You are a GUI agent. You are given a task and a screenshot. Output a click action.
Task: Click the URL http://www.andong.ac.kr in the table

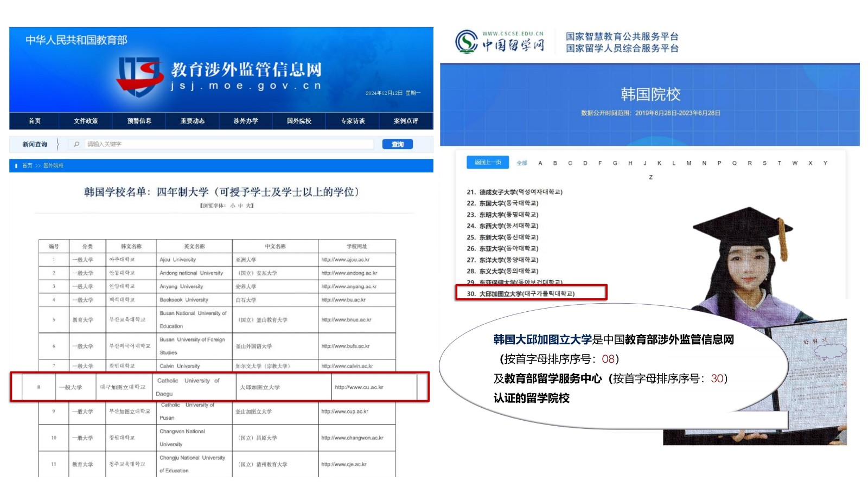click(x=349, y=273)
